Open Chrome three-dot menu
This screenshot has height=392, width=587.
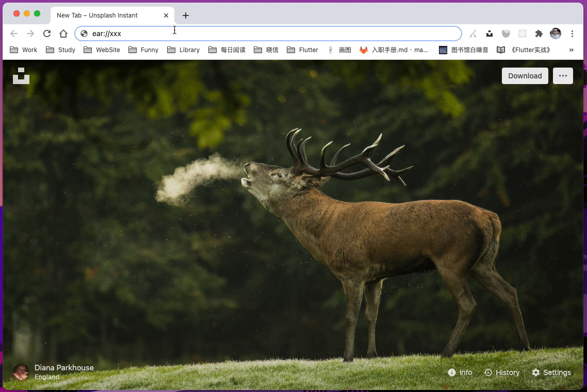572,34
